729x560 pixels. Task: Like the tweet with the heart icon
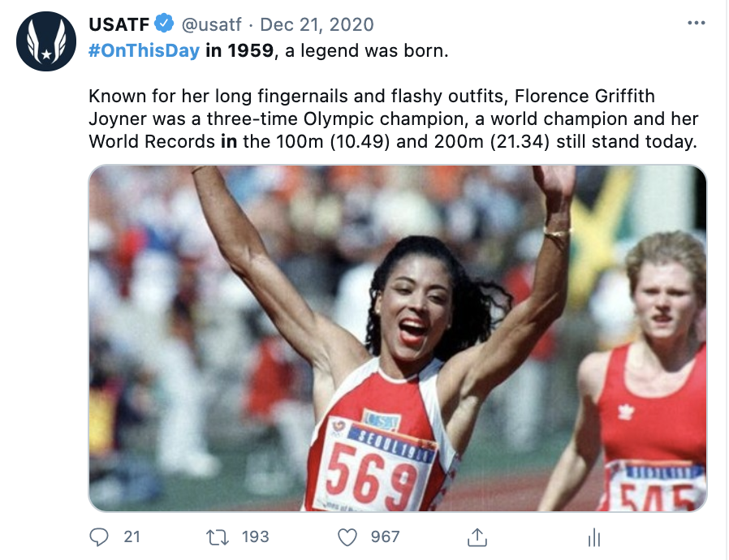[347, 536]
